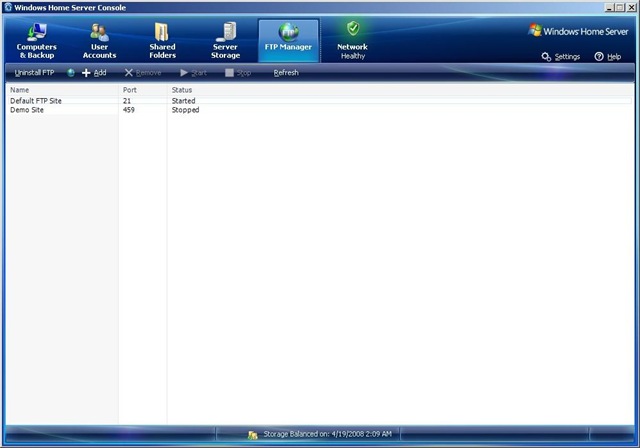Select the Demo Site row
Viewport: 640px width, 448px height.
319,110
